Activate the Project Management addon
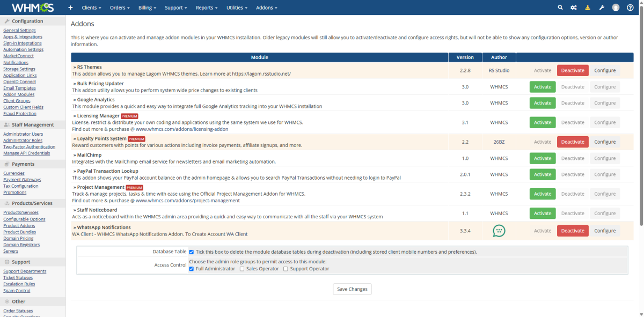This screenshot has height=317, width=644. (543, 194)
